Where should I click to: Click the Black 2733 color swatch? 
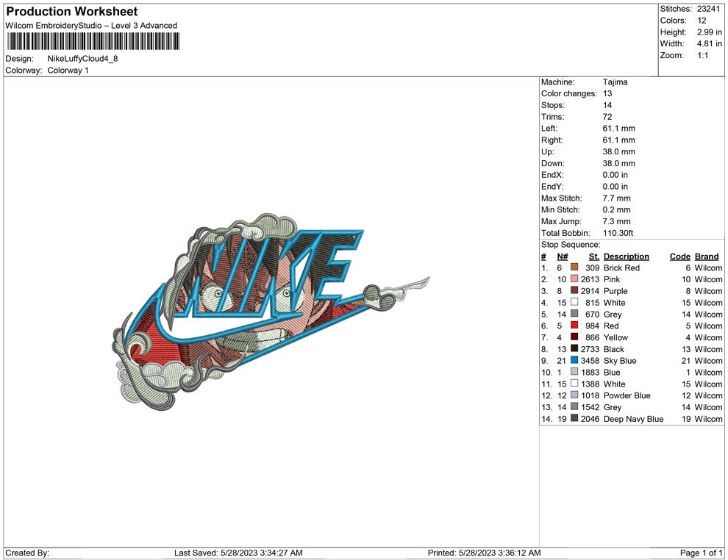click(574, 348)
